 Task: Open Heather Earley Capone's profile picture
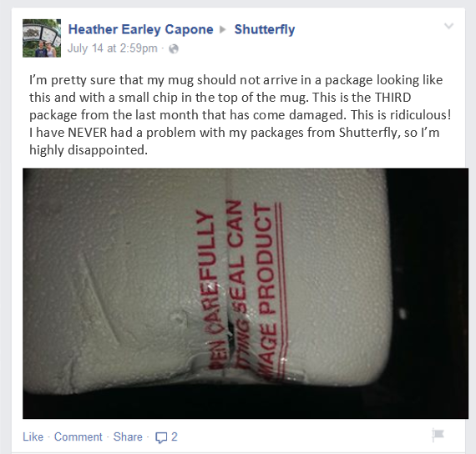42,38
